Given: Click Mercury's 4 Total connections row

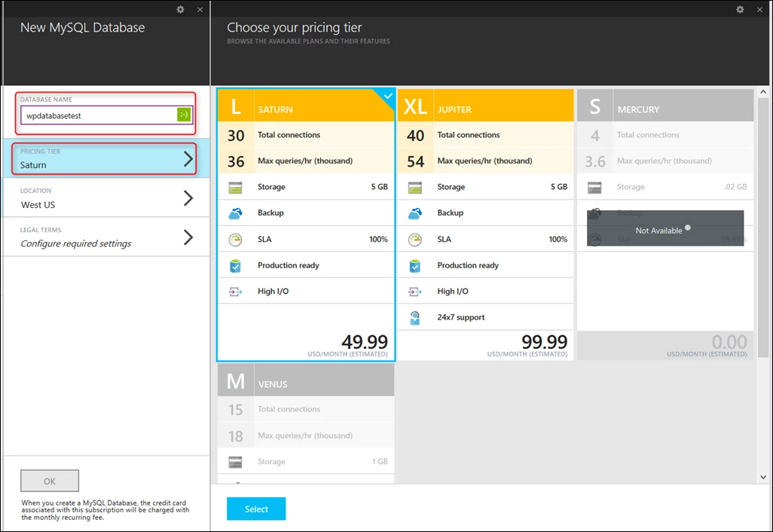Looking at the screenshot, I should pos(665,135).
